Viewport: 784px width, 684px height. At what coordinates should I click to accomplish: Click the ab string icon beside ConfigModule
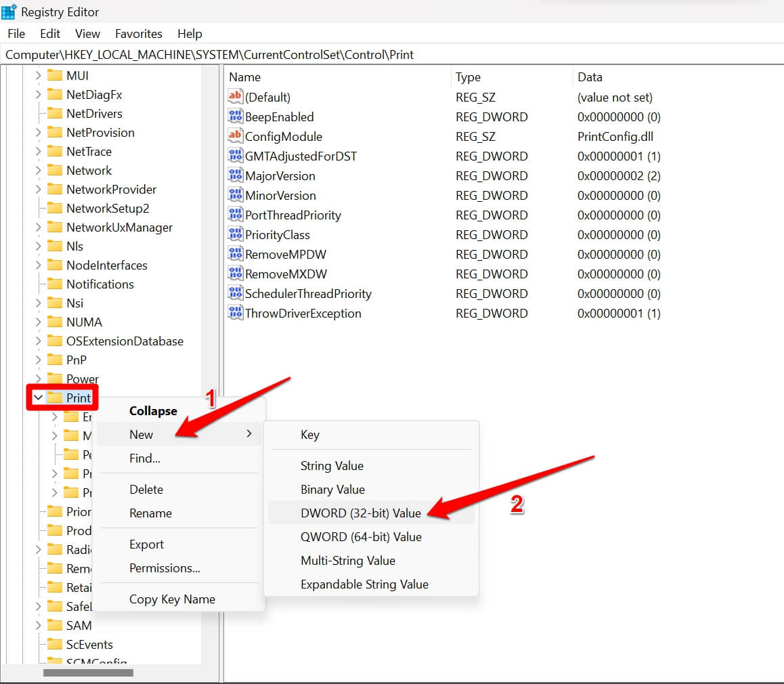(x=235, y=136)
